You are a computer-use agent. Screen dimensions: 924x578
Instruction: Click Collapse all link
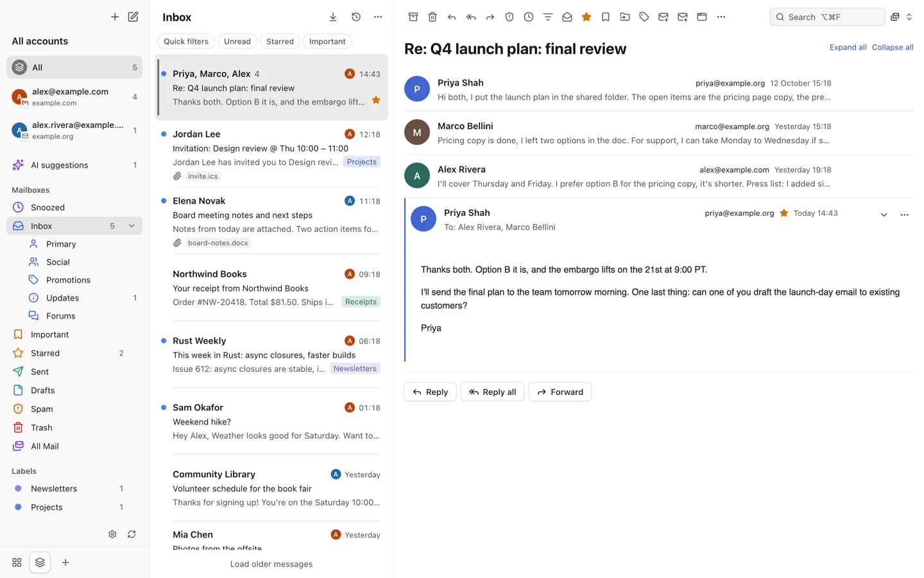[x=893, y=48]
